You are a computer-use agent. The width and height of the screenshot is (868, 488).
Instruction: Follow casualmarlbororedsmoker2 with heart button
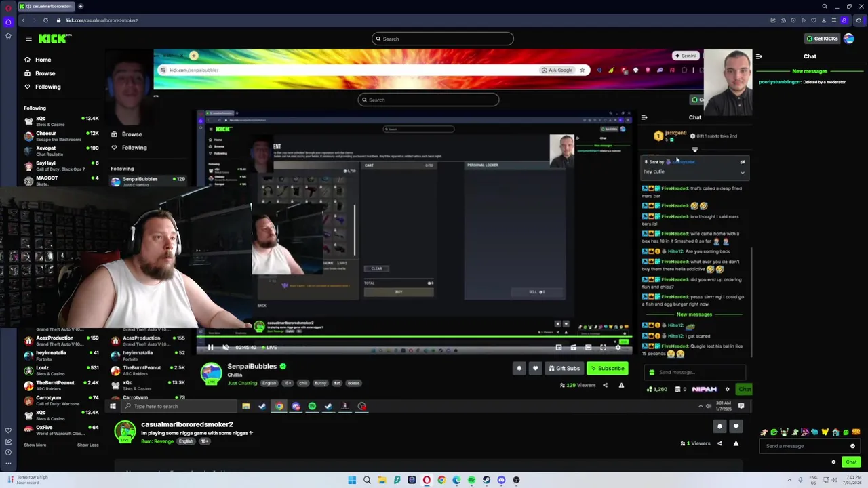736,426
